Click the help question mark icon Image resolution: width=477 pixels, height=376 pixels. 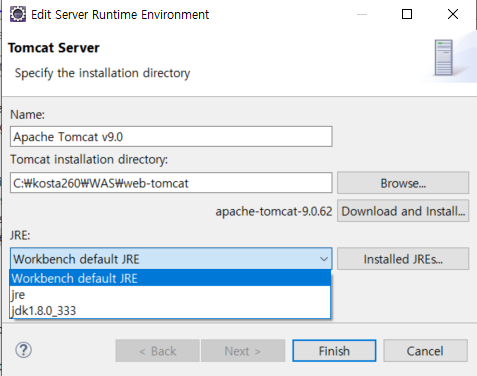pyautogui.click(x=24, y=350)
